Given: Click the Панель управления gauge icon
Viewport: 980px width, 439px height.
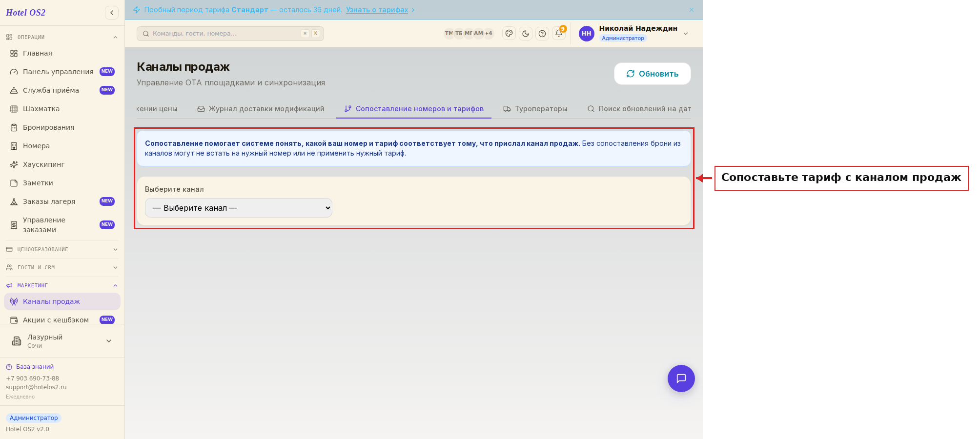Looking at the screenshot, I should tap(14, 72).
